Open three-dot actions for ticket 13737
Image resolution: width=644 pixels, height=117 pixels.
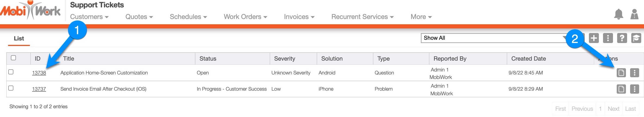coord(635,89)
